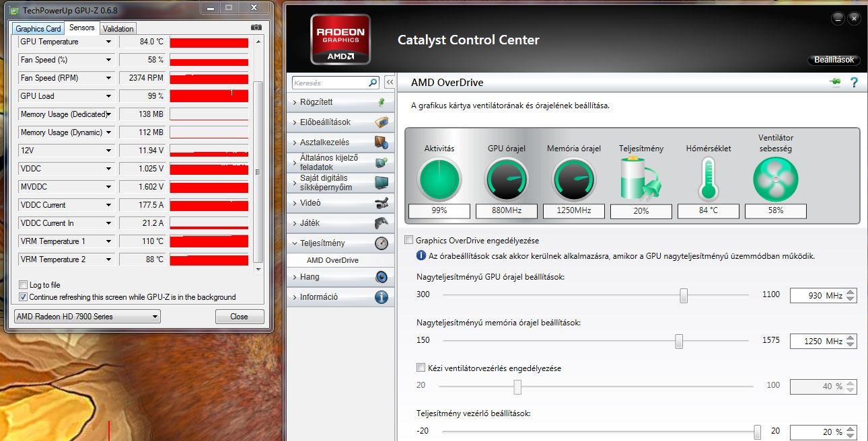Click the green pin icon beside help
The width and height of the screenshot is (868, 441).
[836, 82]
